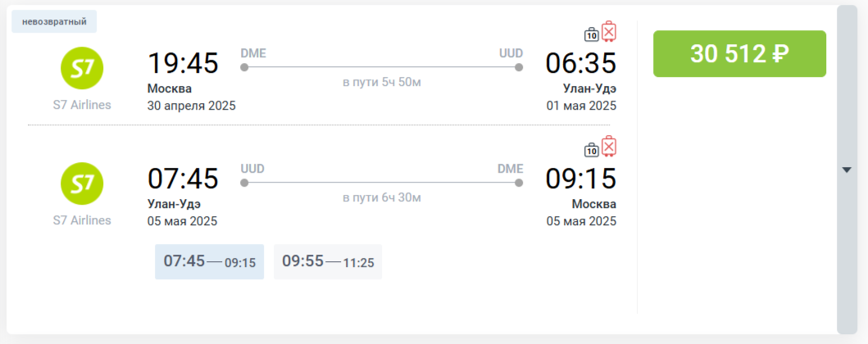Screen dimensions: 868x344
Task: Click return arrival time 09:15 heading
Action: pos(580,178)
